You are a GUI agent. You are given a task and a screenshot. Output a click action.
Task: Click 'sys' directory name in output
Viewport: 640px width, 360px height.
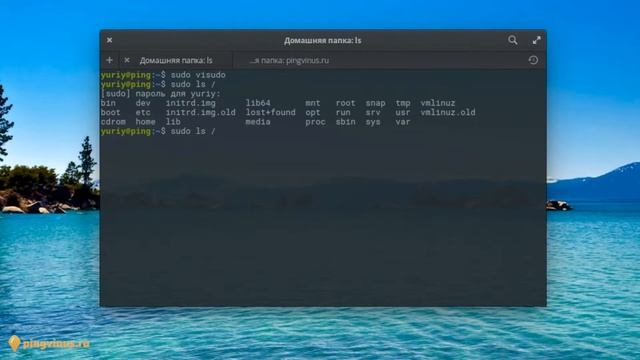(373, 122)
